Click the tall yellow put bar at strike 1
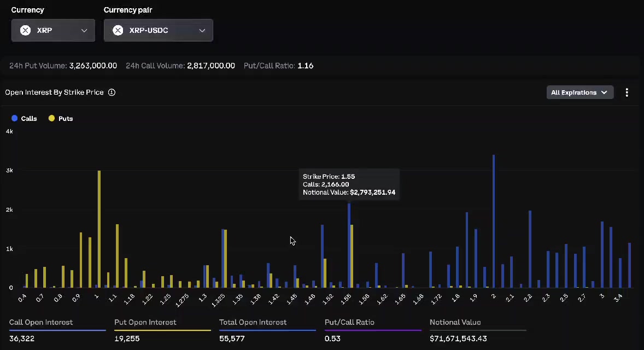644x350 pixels. tap(99, 229)
